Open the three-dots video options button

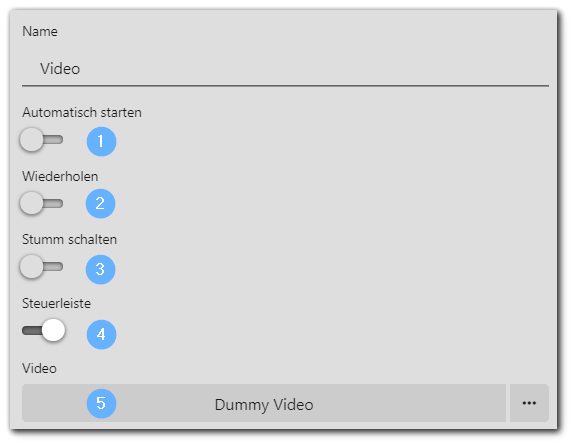529,403
